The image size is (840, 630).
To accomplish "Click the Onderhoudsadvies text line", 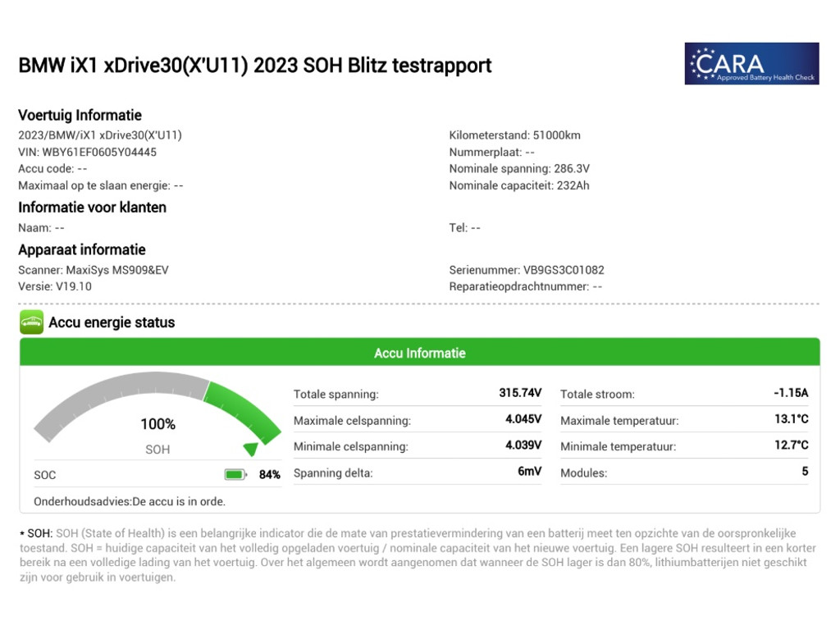I will (130, 501).
